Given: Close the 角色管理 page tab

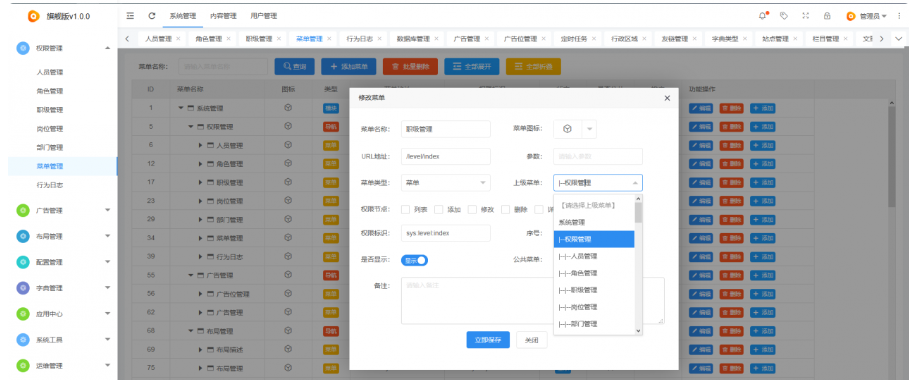Looking at the screenshot, I should click(228, 39).
